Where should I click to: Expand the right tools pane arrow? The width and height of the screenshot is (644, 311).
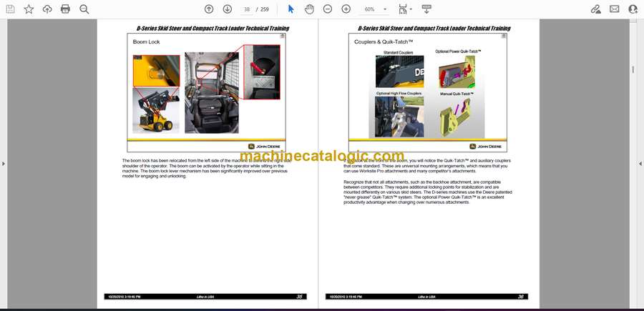pos(640,164)
